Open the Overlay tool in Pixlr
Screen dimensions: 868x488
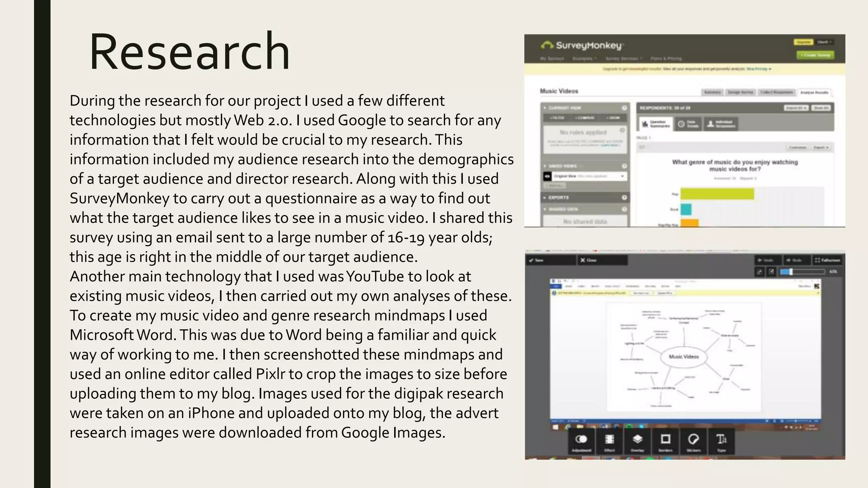click(x=637, y=442)
